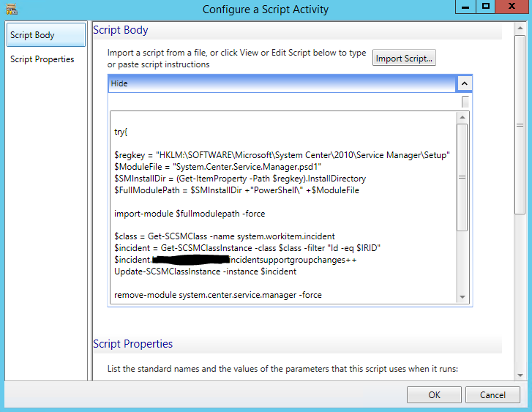Screen dimensions: 532x412
Task: Click the Hide header bar
Action: click(x=282, y=83)
